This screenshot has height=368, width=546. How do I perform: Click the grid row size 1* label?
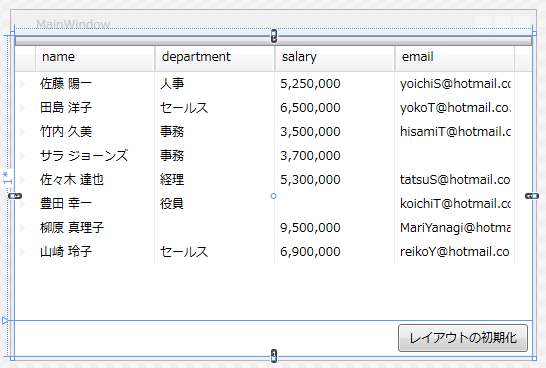click(7, 178)
